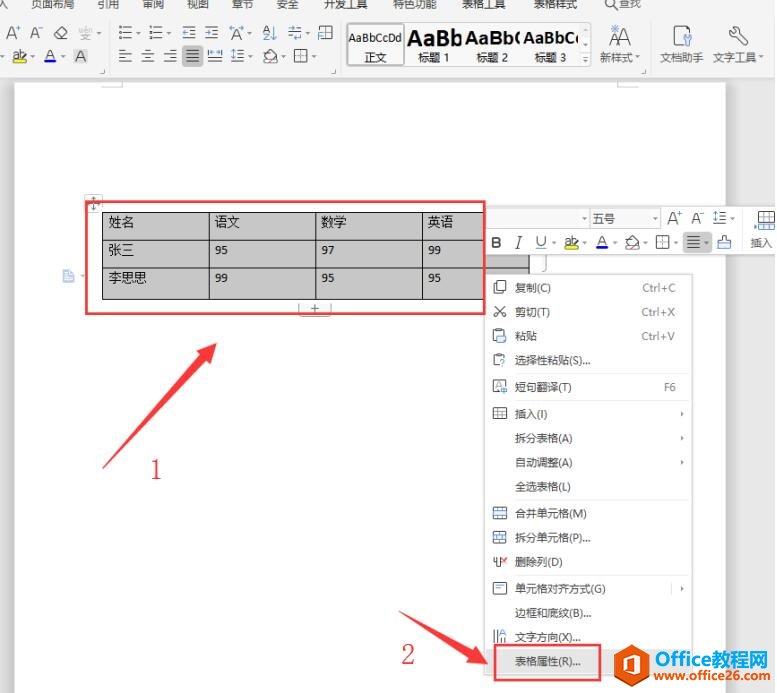Open the 文字工具 text tools dropdown
The height and width of the screenshot is (693, 777).
coord(738,45)
